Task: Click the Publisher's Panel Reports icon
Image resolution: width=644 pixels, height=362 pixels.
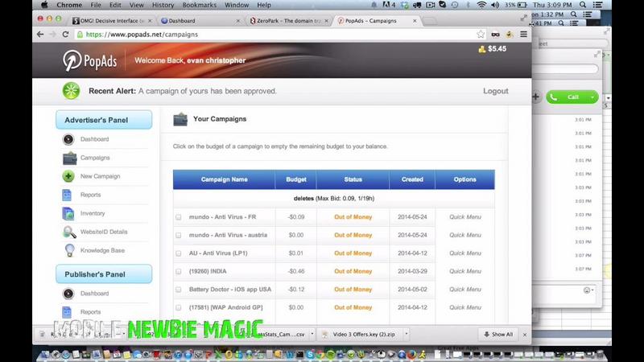Action: (67, 312)
